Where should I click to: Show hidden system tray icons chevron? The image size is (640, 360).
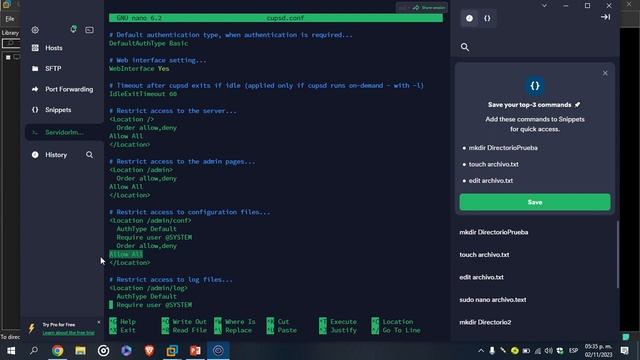coord(481,351)
